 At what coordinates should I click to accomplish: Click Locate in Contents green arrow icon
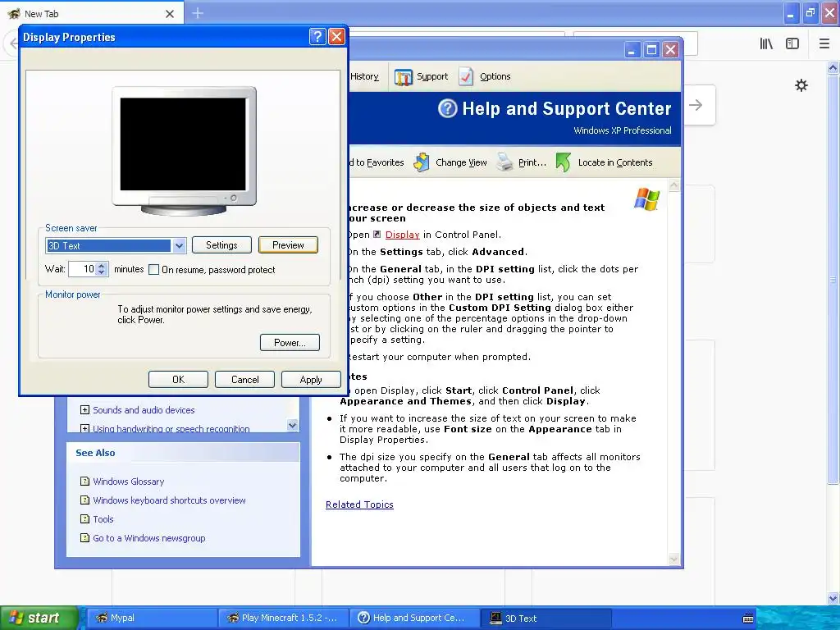[563, 162]
